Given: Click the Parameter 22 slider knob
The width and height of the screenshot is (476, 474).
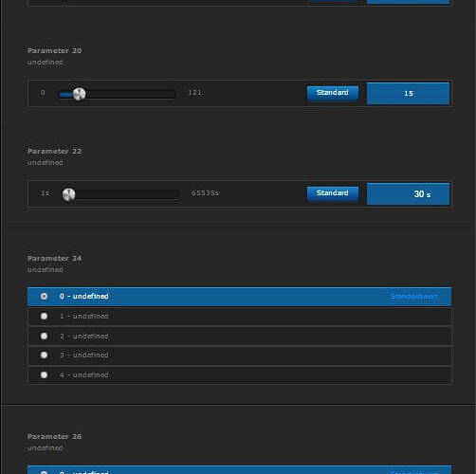Looking at the screenshot, I should pos(68,194).
